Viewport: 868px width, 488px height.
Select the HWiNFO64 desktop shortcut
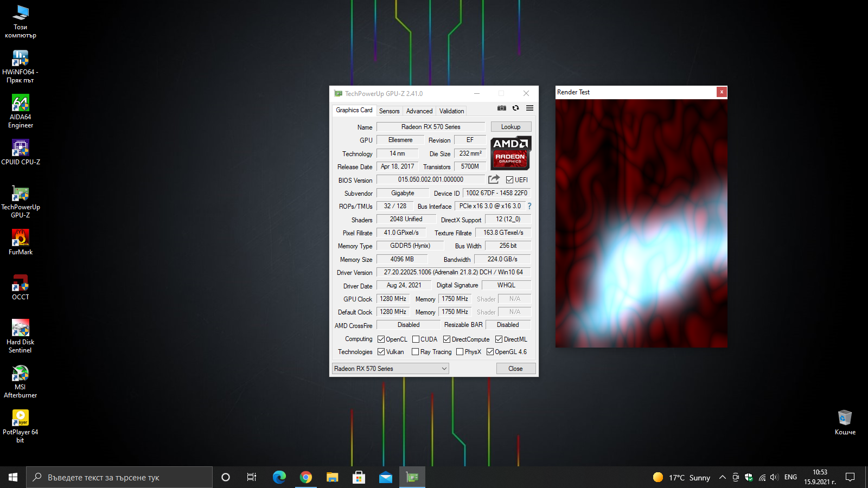coord(21,67)
